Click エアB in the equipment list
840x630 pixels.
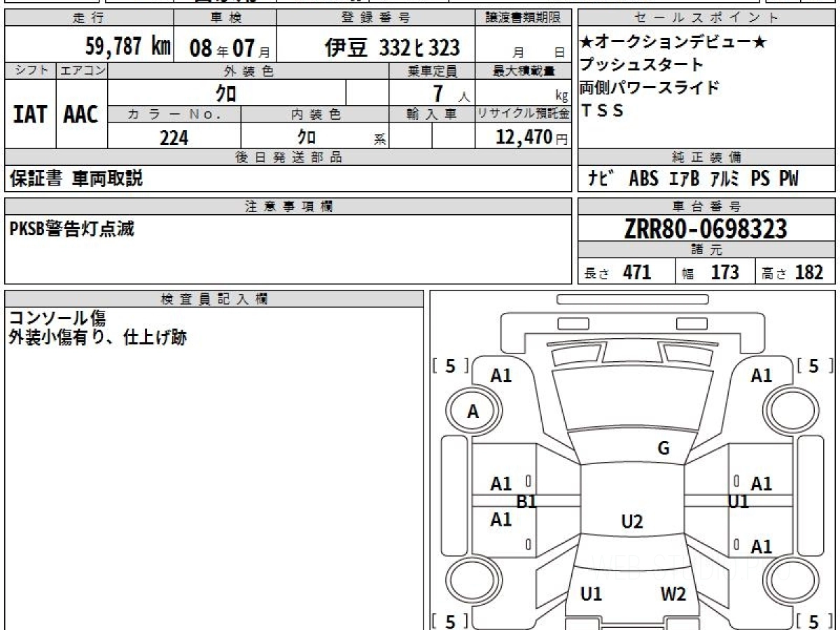(x=684, y=178)
